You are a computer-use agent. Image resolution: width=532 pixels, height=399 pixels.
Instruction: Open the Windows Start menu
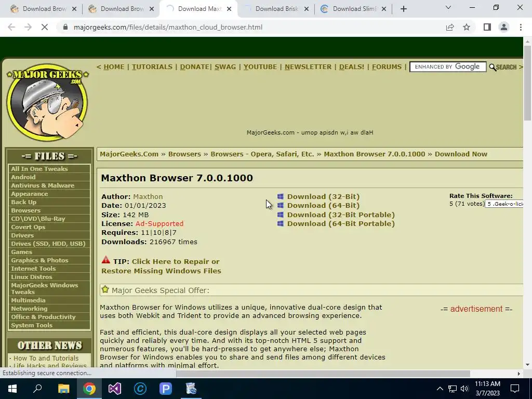click(12, 389)
